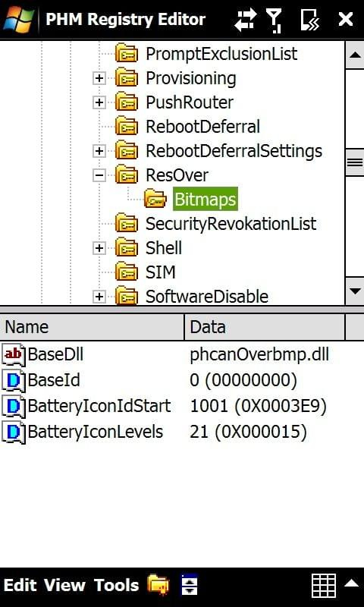Open the Windows Start flag icon
The image size is (364, 607).
(x=18, y=18)
